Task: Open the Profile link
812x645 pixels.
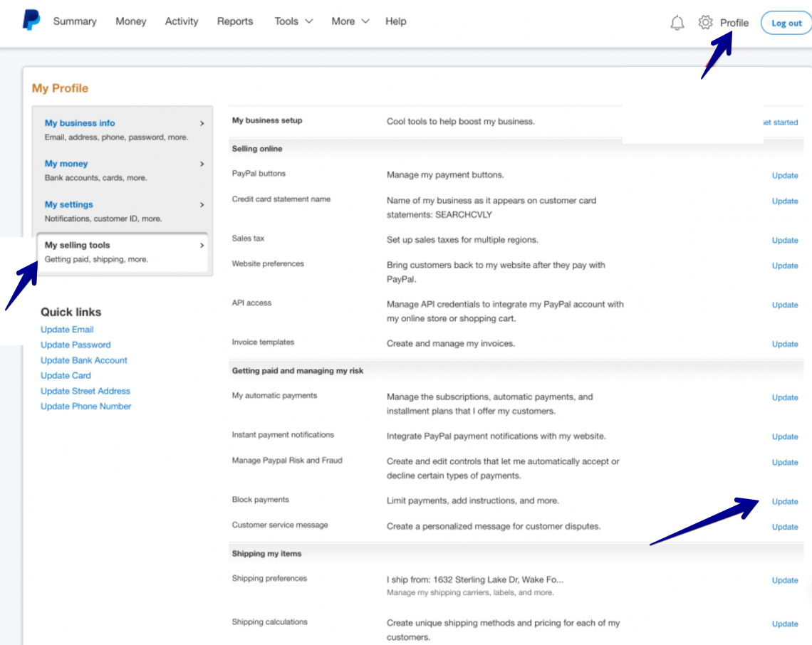Action: click(734, 23)
